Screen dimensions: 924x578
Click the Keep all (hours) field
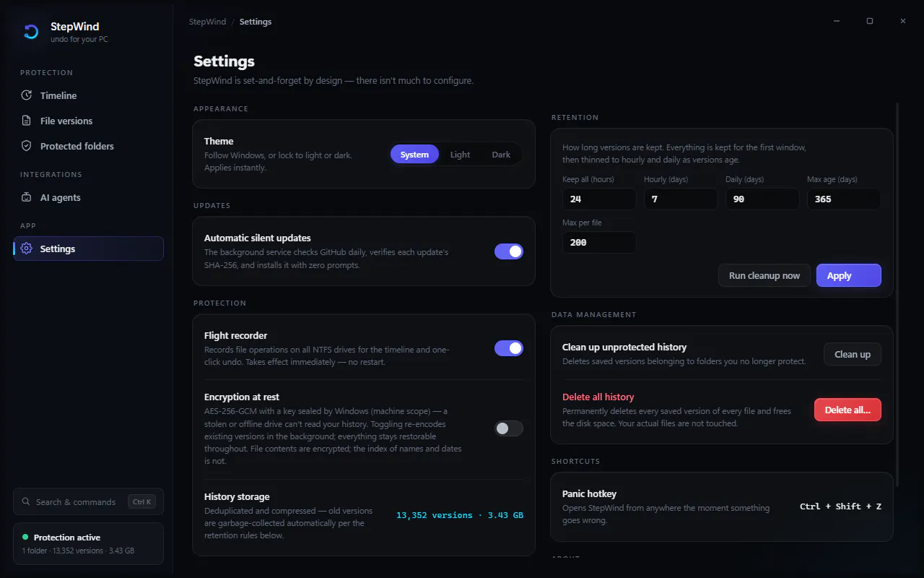tap(599, 199)
